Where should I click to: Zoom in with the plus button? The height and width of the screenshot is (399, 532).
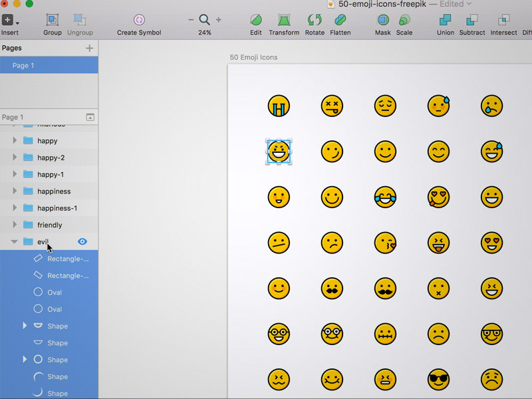pyautogui.click(x=219, y=20)
